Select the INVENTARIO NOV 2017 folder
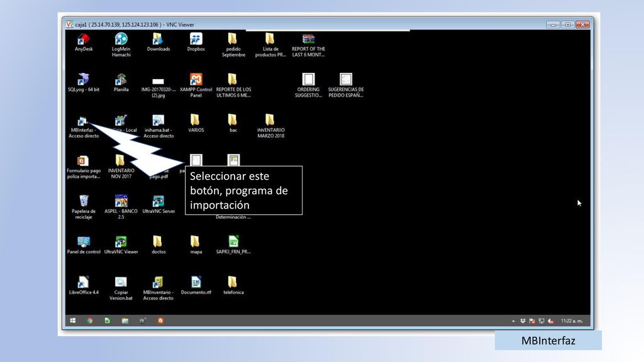Viewport: 644px width, 362px height. tap(121, 167)
